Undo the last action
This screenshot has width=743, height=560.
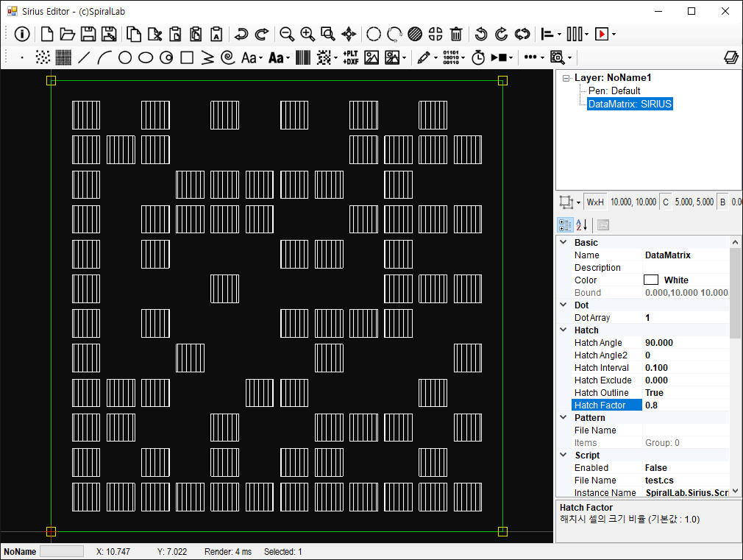[x=241, y=34]
